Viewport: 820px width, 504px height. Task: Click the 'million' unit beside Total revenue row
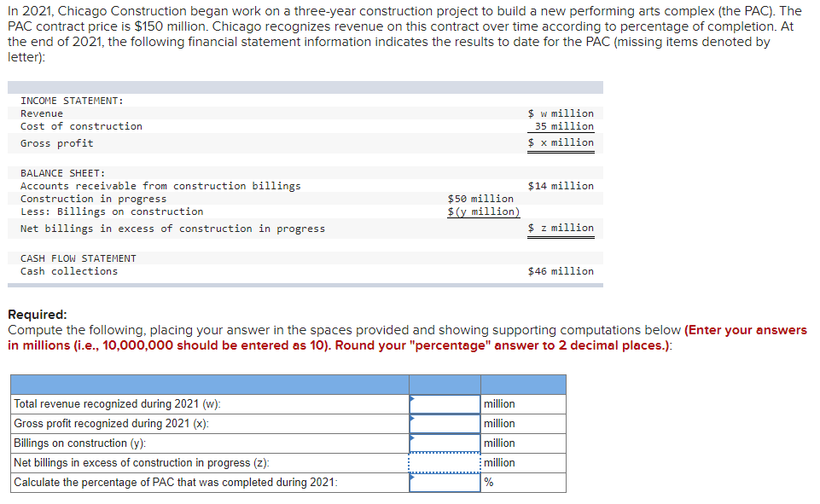pyautogui.click(x=499, y=404)
